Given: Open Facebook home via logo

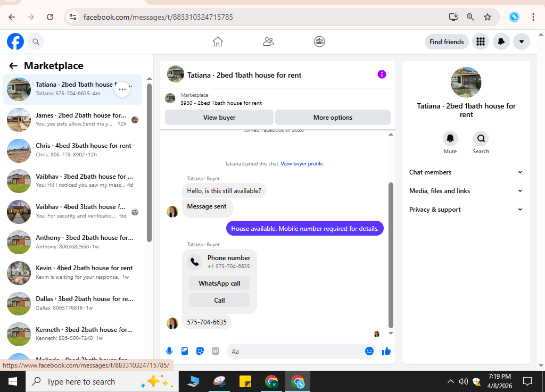Looking at the screenshot, I should pos(15,41).
